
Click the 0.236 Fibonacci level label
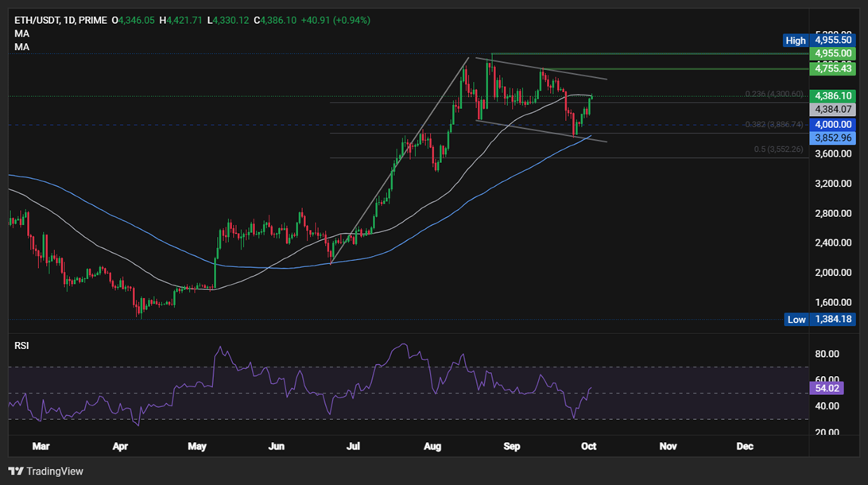click(773, 95)
